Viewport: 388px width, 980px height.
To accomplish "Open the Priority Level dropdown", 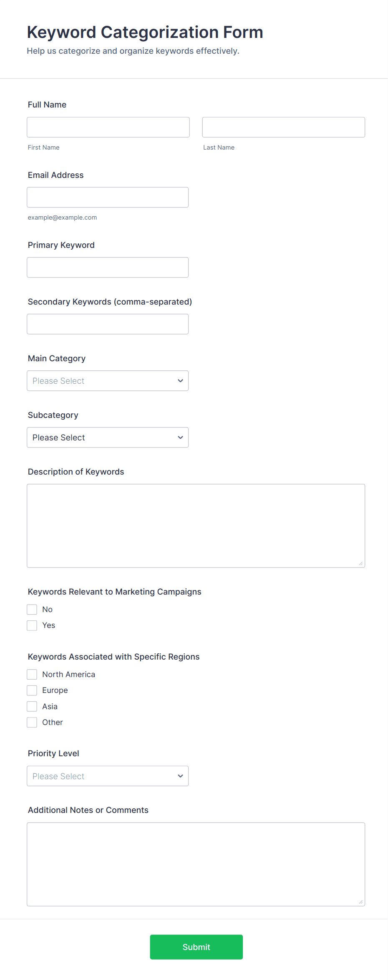I will [108, 776].
